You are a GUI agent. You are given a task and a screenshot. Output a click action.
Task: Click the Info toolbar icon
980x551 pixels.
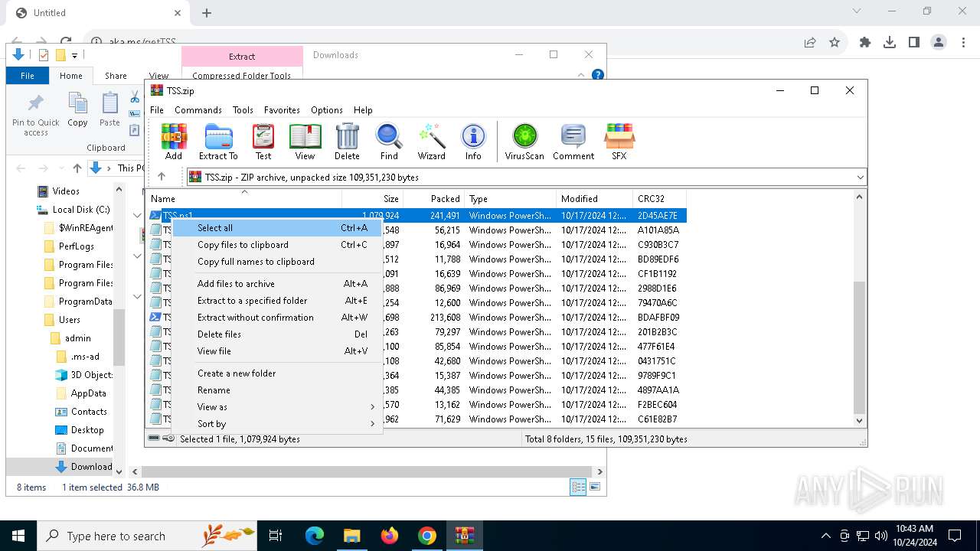point(473,142)
